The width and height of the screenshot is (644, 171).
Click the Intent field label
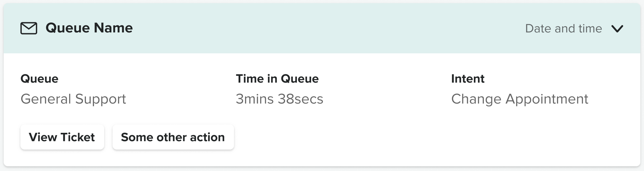[468, 79]
